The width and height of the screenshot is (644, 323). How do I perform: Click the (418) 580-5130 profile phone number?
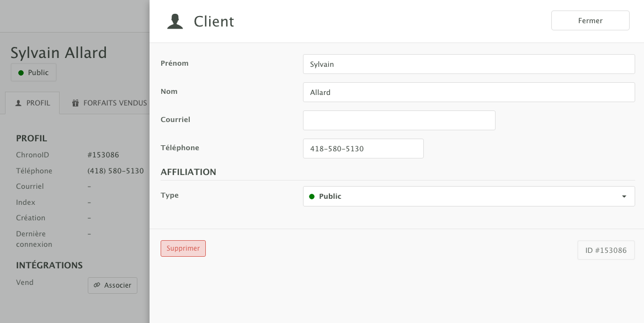point(115,171)
